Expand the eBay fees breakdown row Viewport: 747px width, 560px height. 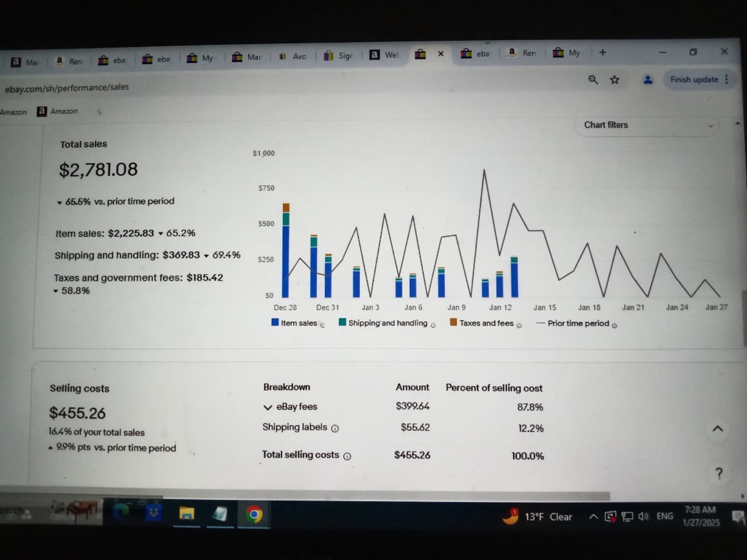click(268, 407)
